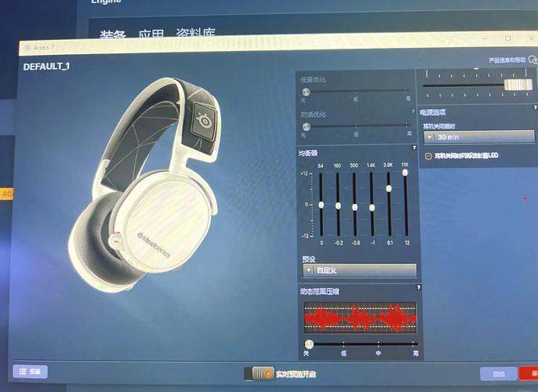Click the 恢复 revert button
Screen dimensions: 538x392
[x=499, y=374]
